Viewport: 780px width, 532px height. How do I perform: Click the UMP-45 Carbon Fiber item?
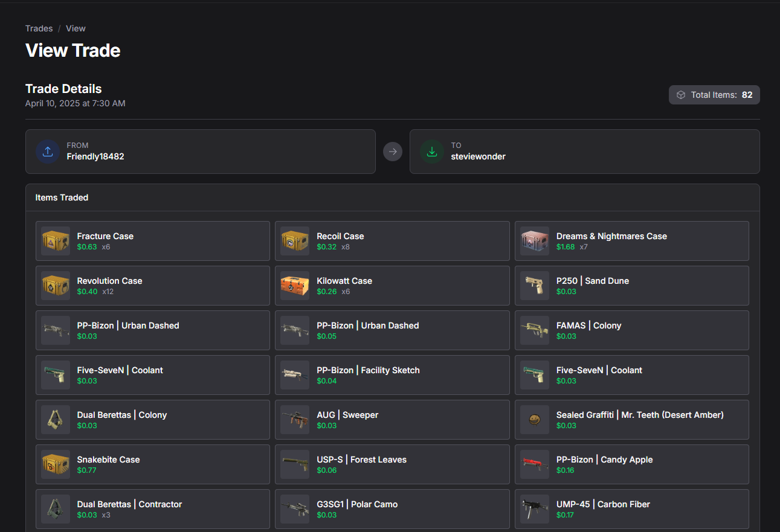click(x=631, y=509)
